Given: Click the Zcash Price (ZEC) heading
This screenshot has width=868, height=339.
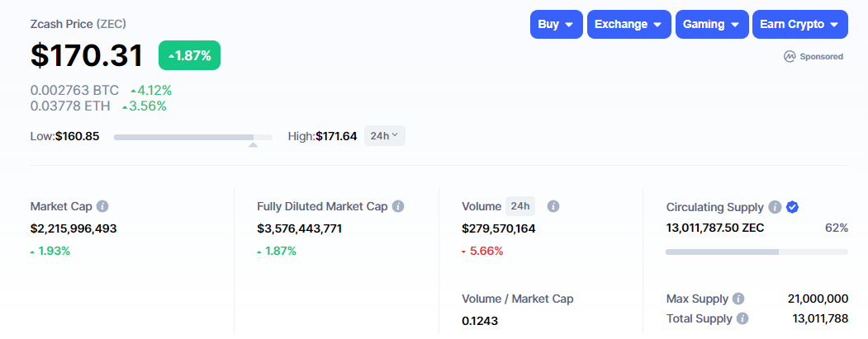Looking at the screenshot, I should click(x=78, y=25).
